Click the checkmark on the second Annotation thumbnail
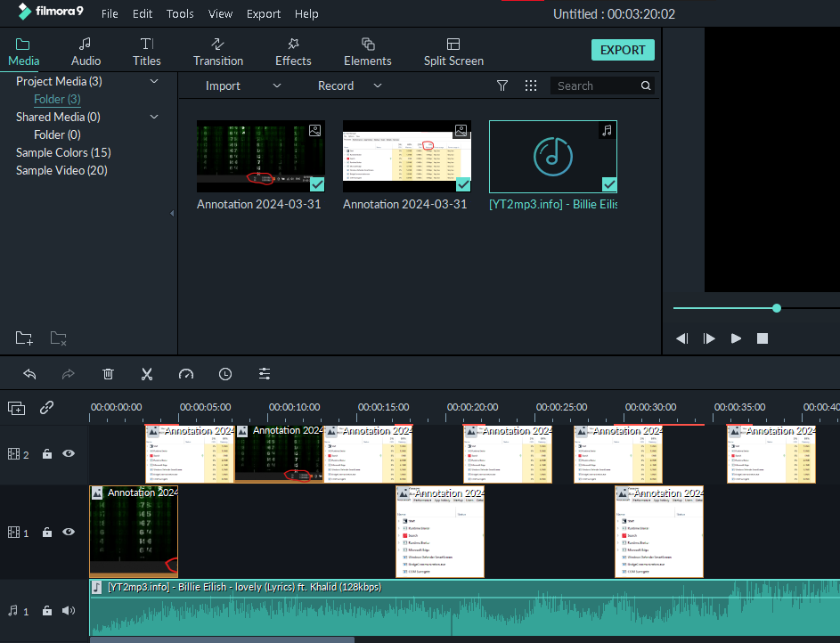Image resolution: width=840 pixels, height=643 pixels. (x=463, y=184)
